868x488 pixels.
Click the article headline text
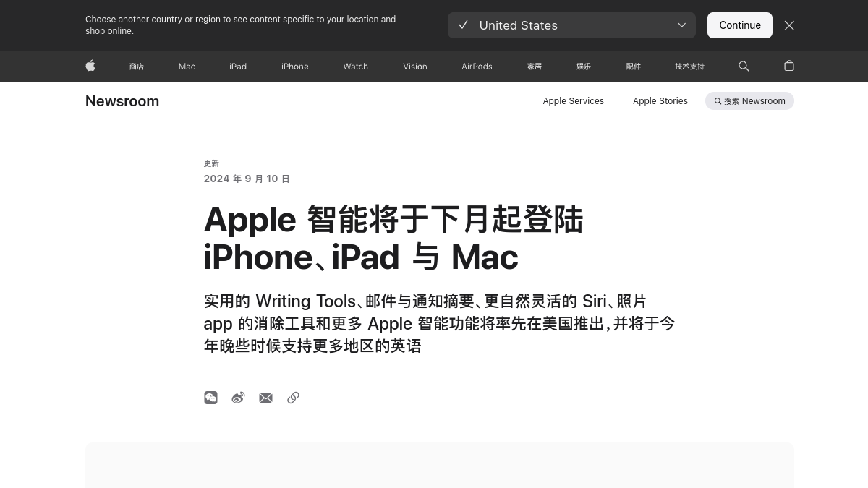393,238
